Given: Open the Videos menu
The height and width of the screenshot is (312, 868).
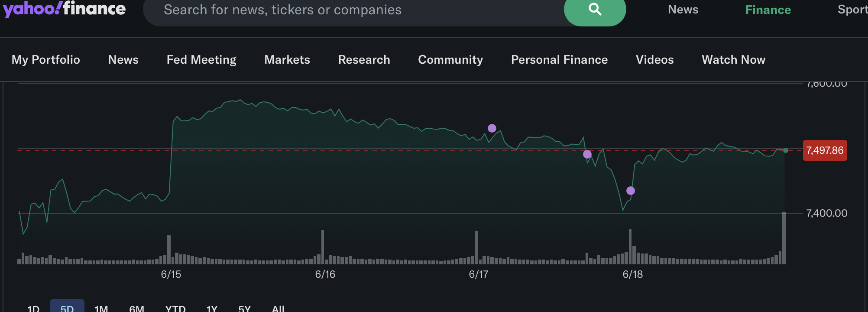Looking at the screenshot, I should pos(654,60).
